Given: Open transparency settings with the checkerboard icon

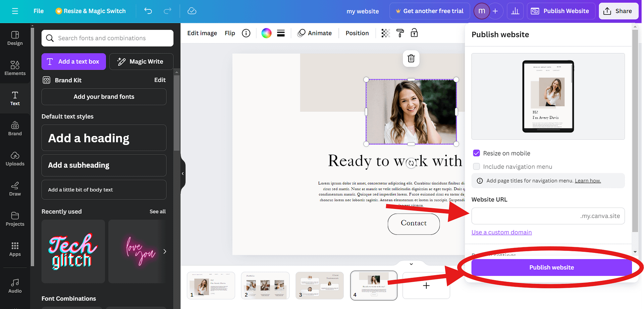Looking at the screenshot, I should click(385, 33).
